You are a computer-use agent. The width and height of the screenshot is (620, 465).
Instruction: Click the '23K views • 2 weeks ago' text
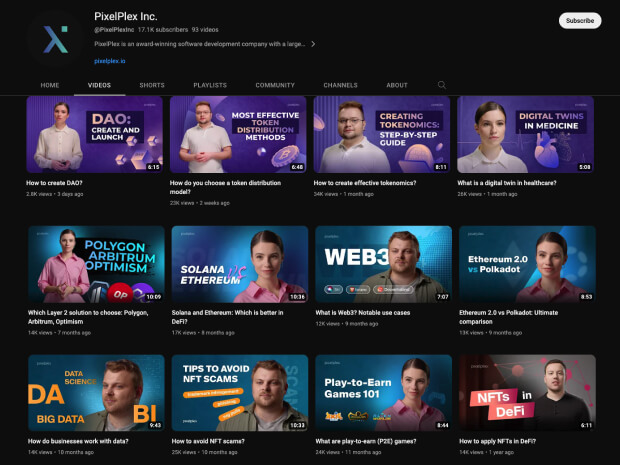200,203
